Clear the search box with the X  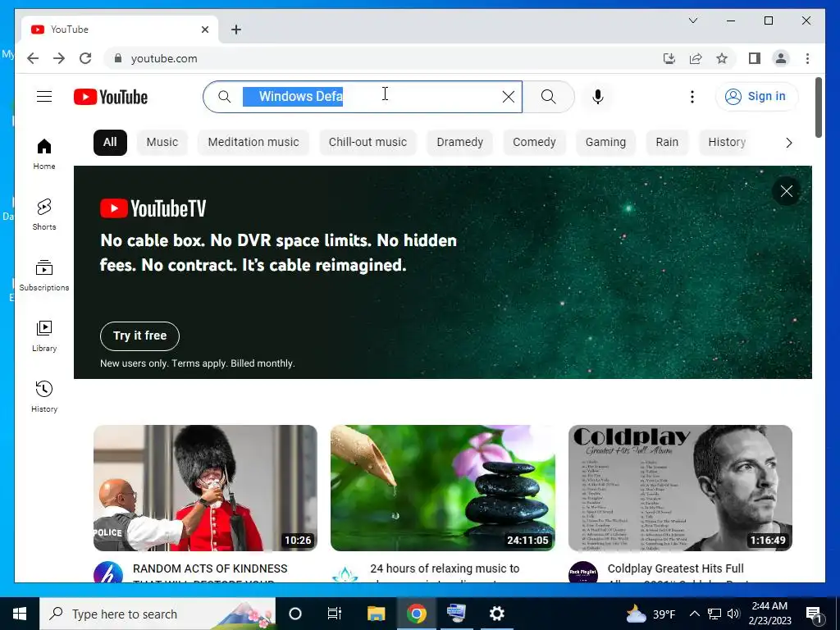508,97
